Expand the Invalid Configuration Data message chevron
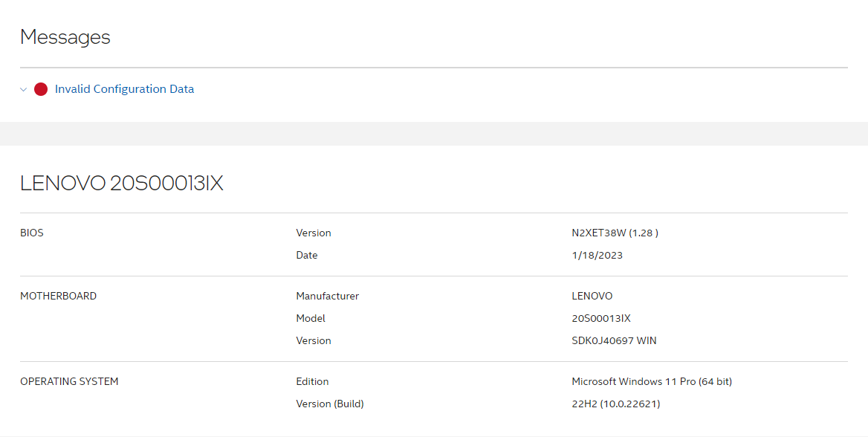Viewport: 868px width, 437px height. tap(24, 89)
